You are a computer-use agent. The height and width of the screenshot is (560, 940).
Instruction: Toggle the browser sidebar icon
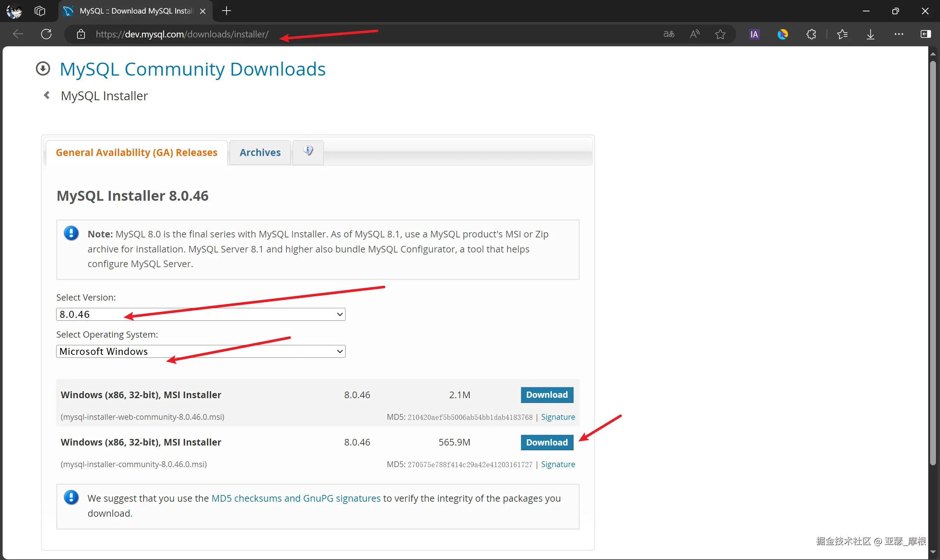(926, 34)
